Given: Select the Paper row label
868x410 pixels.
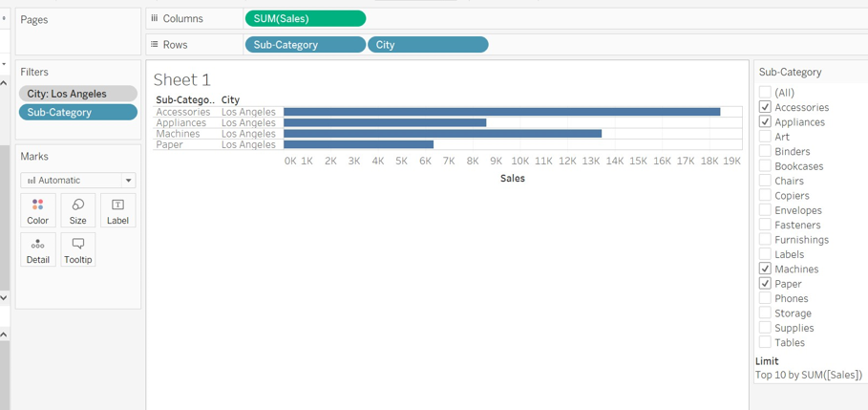Looking at the screenshot, I should tap(169, 144).
